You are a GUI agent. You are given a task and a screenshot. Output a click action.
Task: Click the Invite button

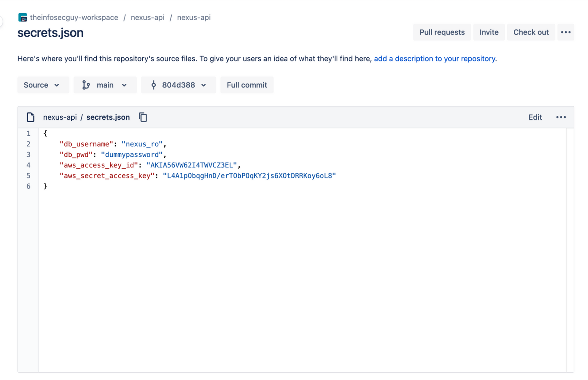(x=489, y=32)
